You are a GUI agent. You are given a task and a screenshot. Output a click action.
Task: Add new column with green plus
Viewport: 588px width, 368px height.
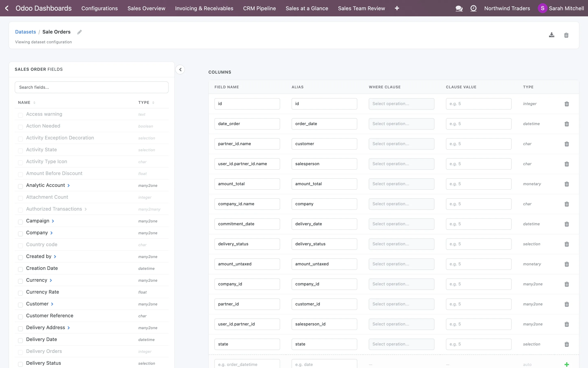coord(567,364)
